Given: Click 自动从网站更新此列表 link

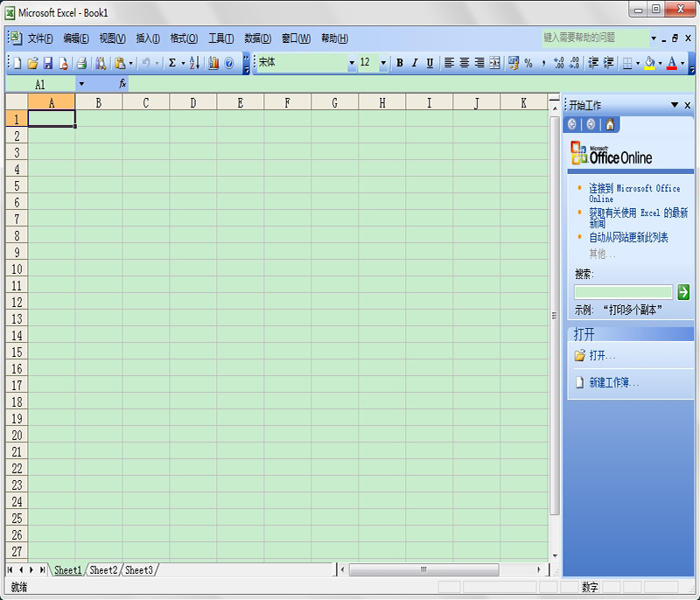Looking at the screenshot, I should pyautogui.click(x=628, y=238).
